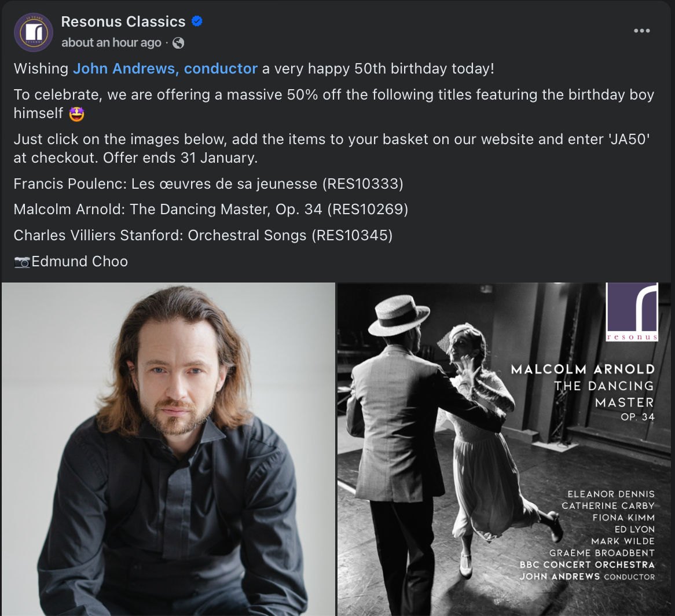Click the Malcolm Arnold title on cover
Image resolution: width=675 pixels, height=616 pixels.
583,369
